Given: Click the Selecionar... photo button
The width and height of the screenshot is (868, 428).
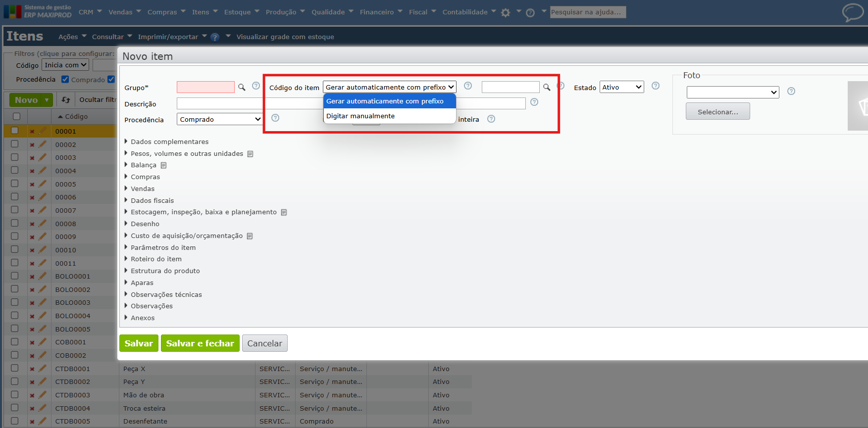Looking at the screenshot, I should pos(718,111).
